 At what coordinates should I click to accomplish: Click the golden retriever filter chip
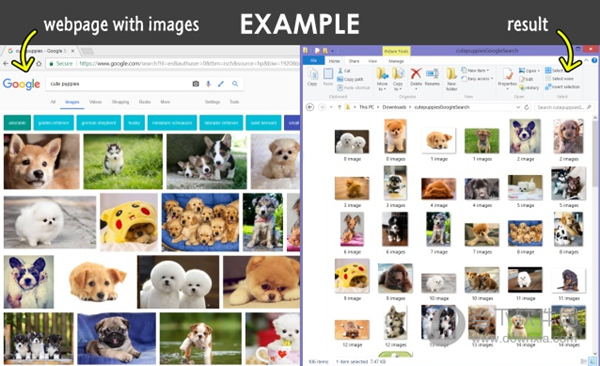click(x=54, y=123)
